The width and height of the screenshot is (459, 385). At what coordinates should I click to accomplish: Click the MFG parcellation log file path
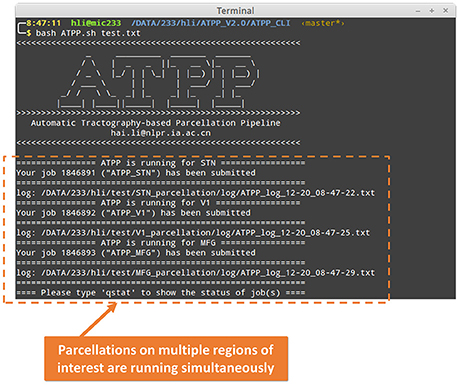click(x=208, y=273)
